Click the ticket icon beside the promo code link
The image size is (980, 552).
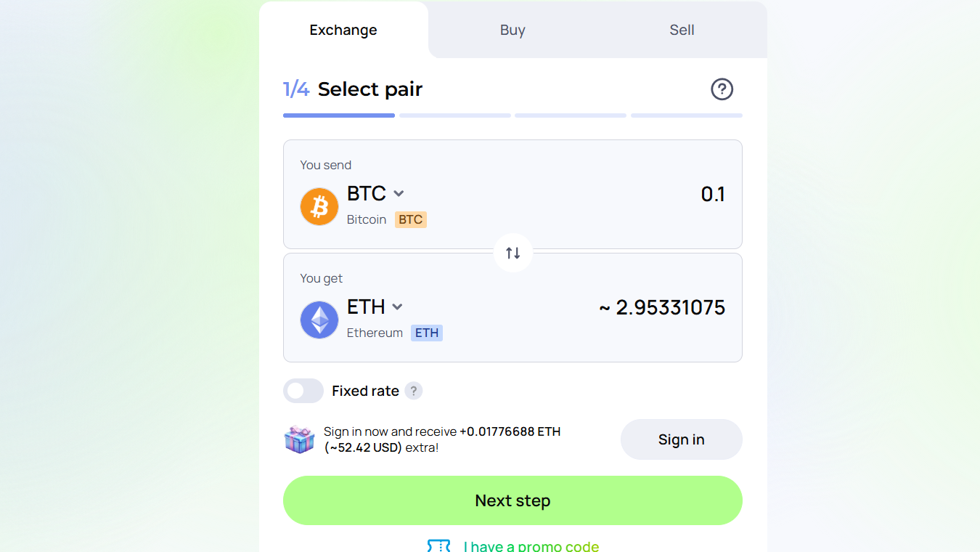(438, 545)
